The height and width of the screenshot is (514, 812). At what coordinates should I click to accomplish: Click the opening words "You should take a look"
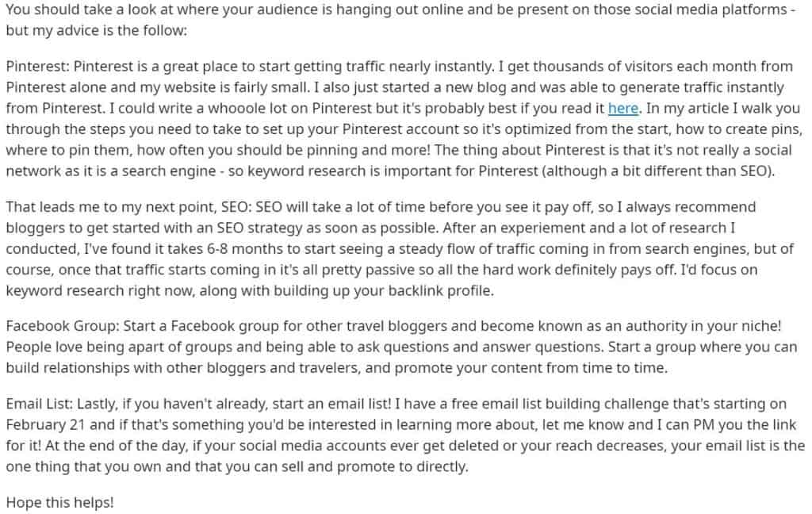80,10
